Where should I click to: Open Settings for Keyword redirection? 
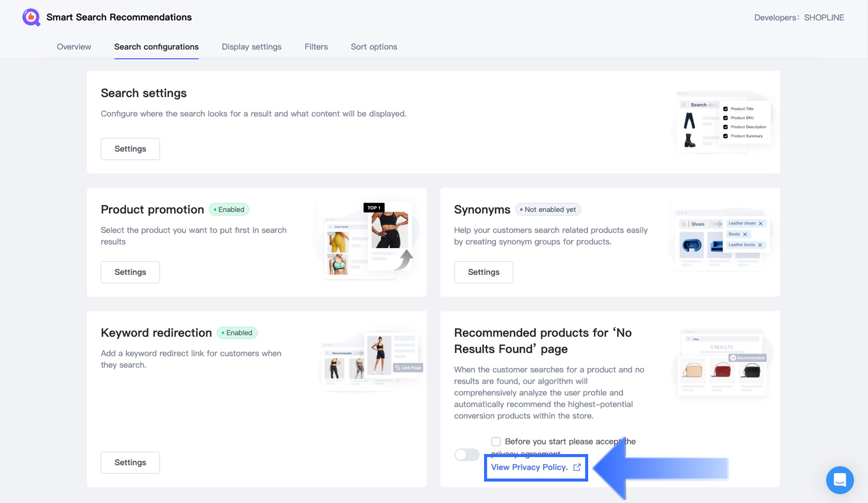click(x=130, y=463)
